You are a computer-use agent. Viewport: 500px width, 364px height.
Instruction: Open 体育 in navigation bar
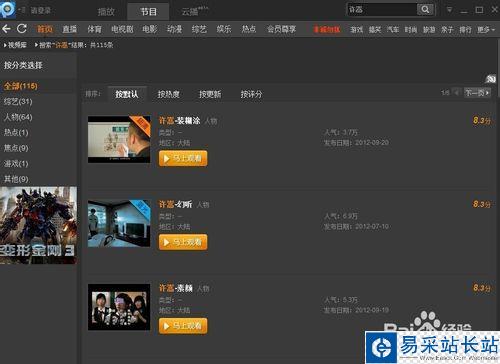point(94,29)
